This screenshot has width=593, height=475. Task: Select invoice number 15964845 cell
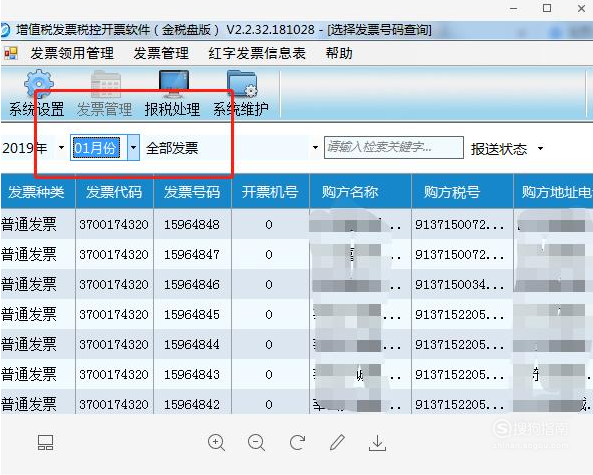pyautogui.click(x=192, y=314)
